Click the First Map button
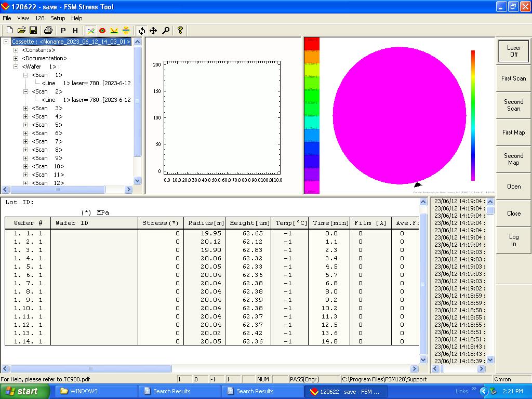532x399 pixels. pyautogui.click(x=514, y=132)
